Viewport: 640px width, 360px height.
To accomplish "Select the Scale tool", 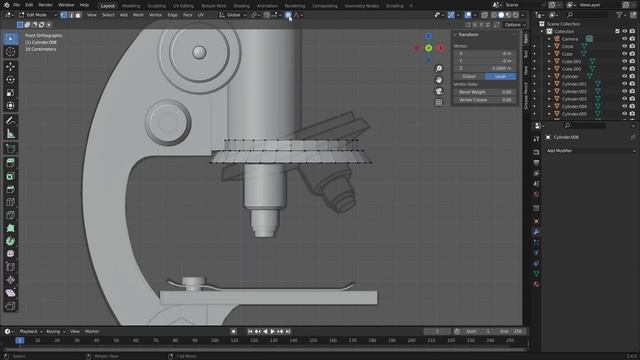I will coord(11,93).
